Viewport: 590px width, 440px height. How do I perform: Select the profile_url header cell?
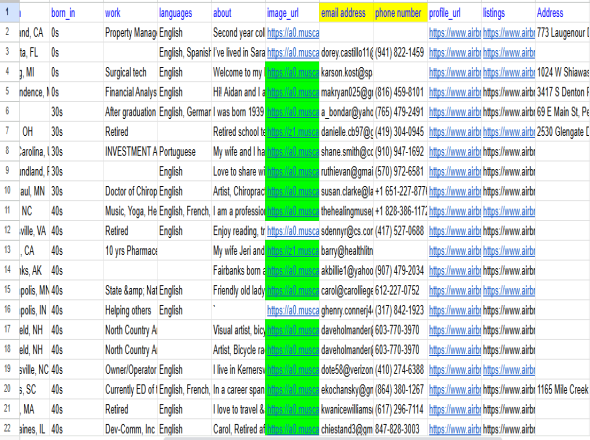pos(454,13)
